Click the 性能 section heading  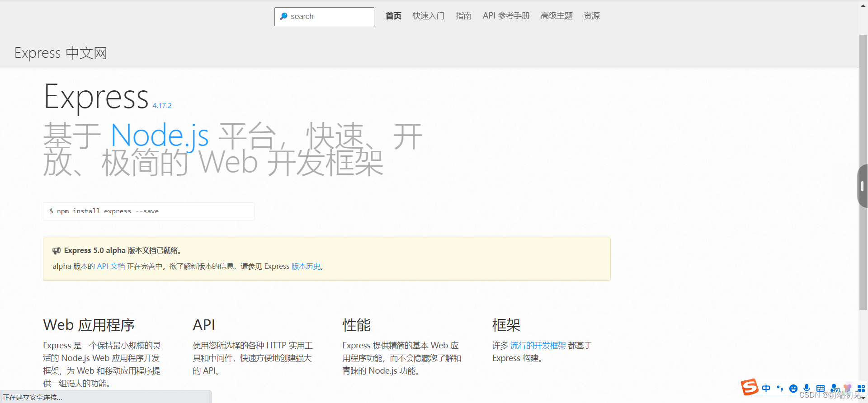pos(356,325)
